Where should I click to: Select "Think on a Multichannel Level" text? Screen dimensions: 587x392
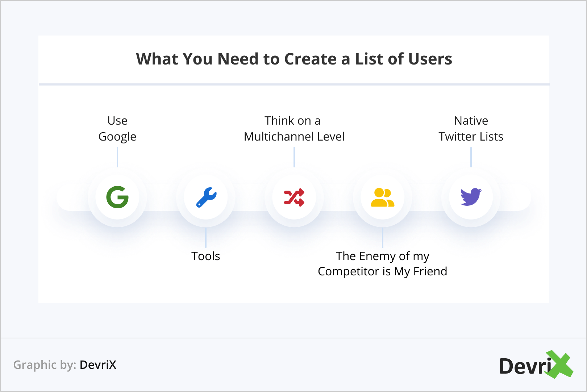point(294,129)
